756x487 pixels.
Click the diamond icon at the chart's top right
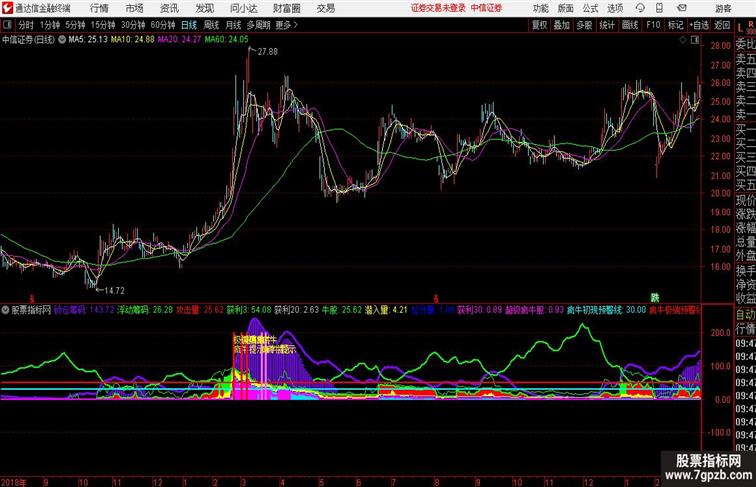pos(683,40)
